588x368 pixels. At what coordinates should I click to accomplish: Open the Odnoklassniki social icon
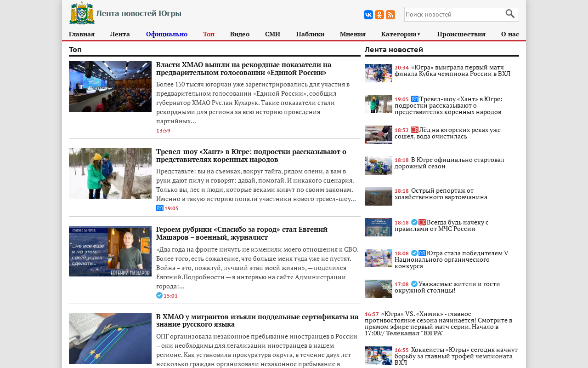click(x=379, y=15)
